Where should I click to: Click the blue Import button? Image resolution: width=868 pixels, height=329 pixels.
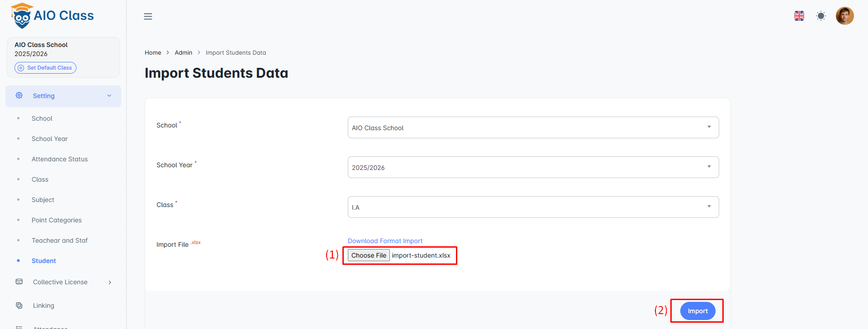click(697, 311)
